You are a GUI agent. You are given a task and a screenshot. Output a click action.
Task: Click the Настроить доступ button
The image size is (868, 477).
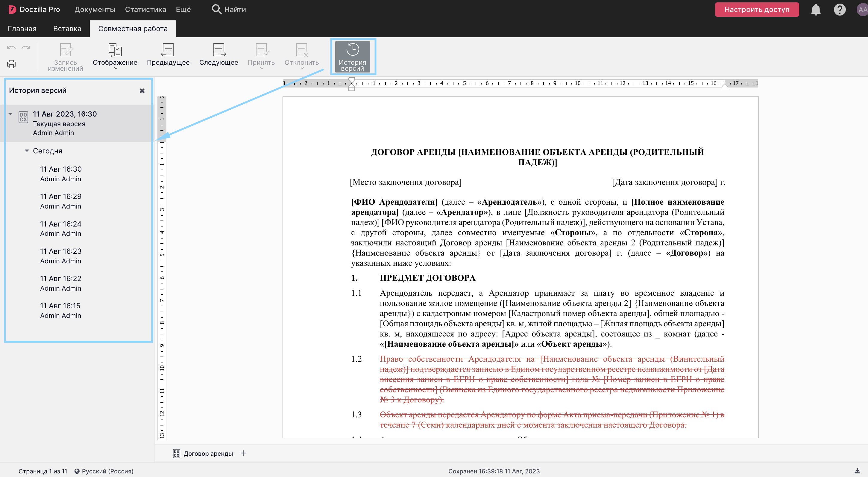[x=756, y=10]
